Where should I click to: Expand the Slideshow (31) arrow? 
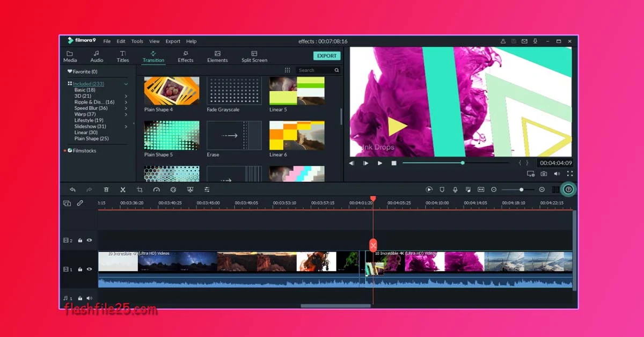pos(126,127)
